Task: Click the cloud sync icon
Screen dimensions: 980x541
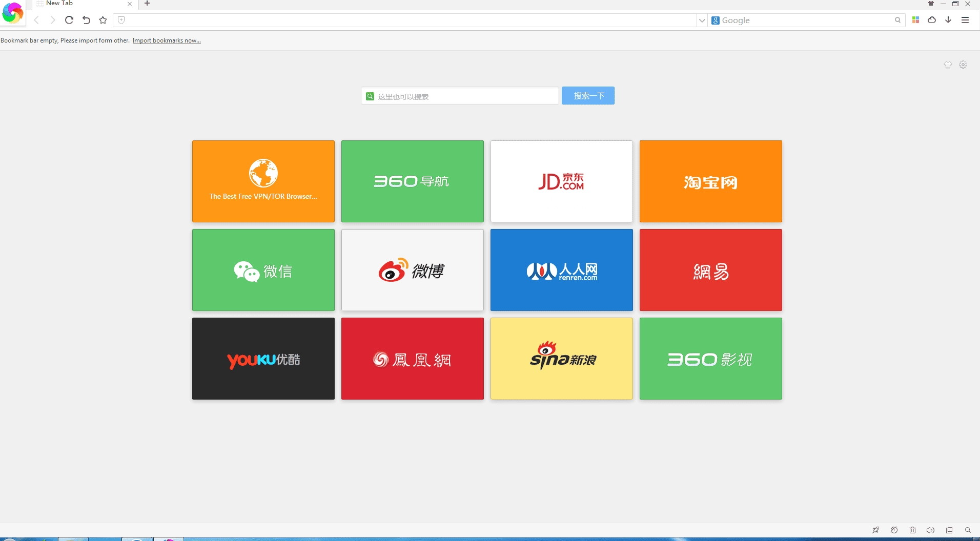Action: point(932,20)
